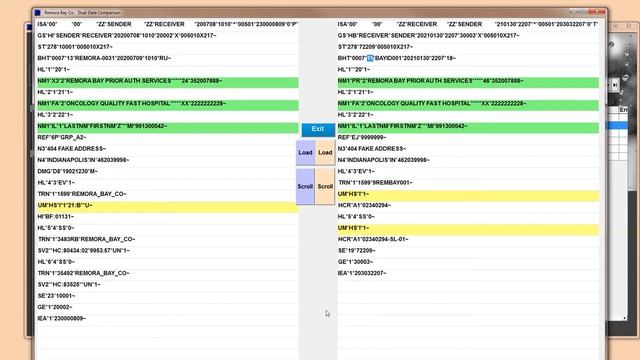Screen dimensions: 640x360
Task: Click the skip-to-end icon in background window
Action: [615, 85]
